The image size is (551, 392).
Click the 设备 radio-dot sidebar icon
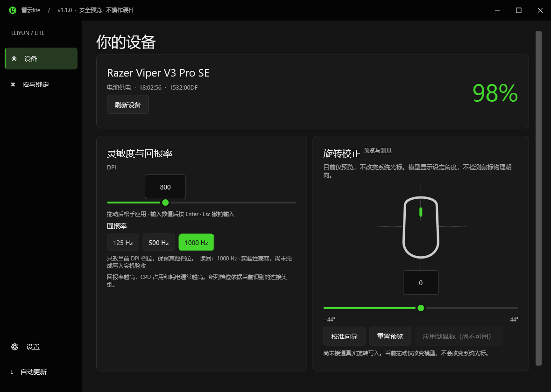[x=14, y=59]
